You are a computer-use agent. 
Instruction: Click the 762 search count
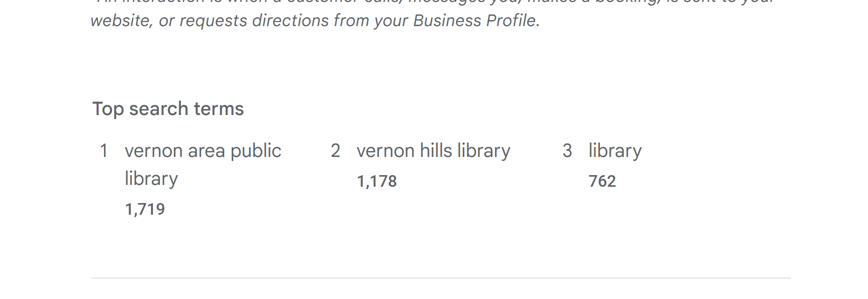click(x=602, y=181)
